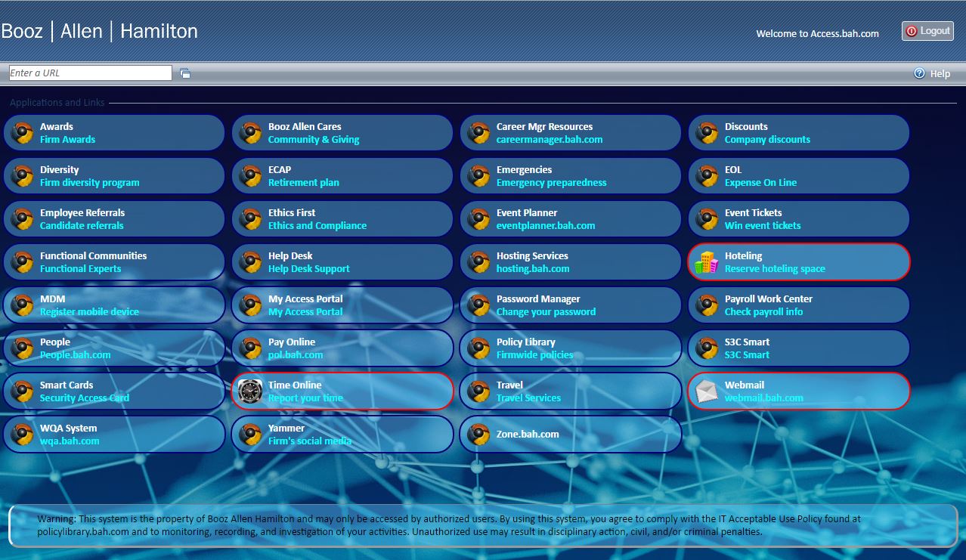Click the Help question mark icon
The image size is (966, 560).
(919, 73)
